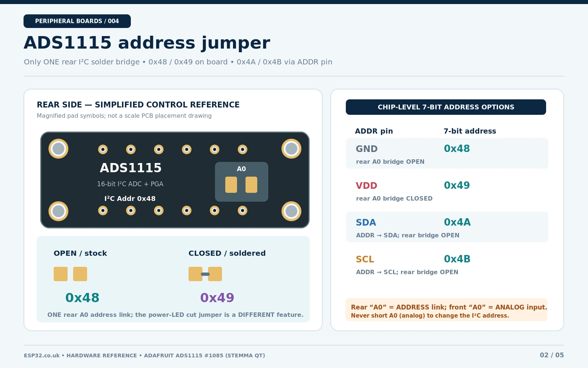The width and height of the screenshot is (588, 368).
Task: Click the 0x4B address value
Action: [457, 259]
